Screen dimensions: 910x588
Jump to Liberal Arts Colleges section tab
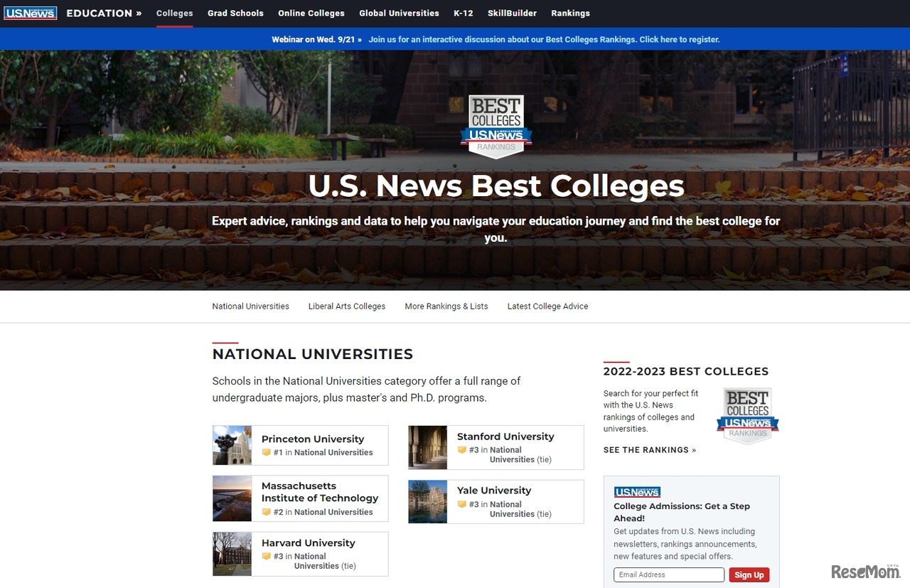coord(347,306)
